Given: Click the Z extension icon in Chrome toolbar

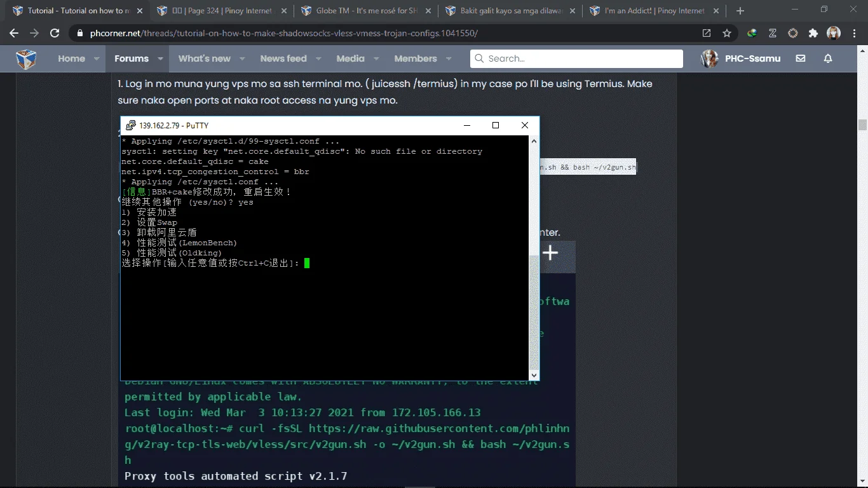Looking at the screenshot, I should [773, 33].
